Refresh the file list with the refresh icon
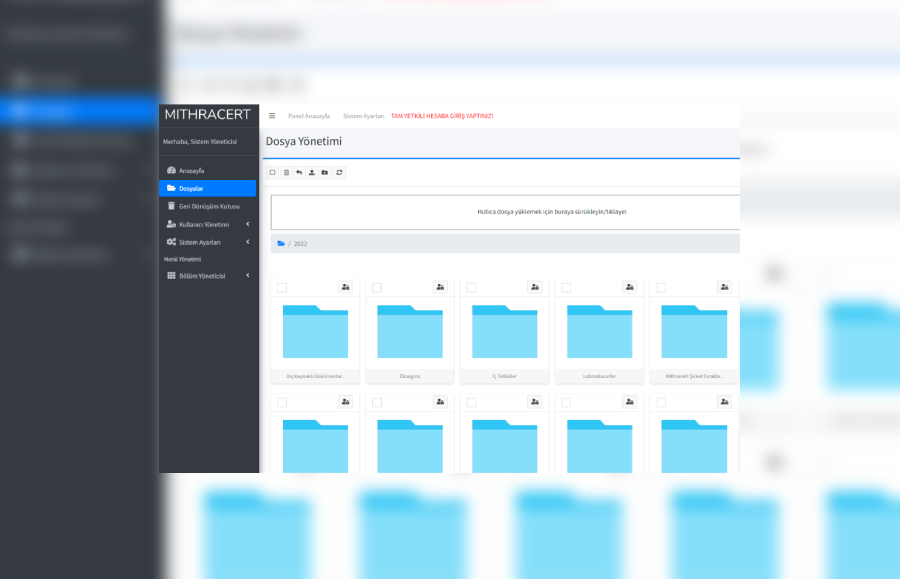The image size is (900, 579). (x=339, y=172)
